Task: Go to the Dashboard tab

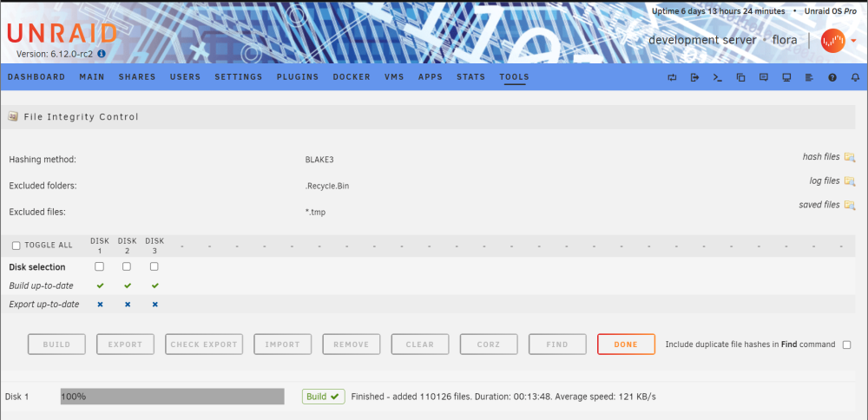Action: click(36, 77)
